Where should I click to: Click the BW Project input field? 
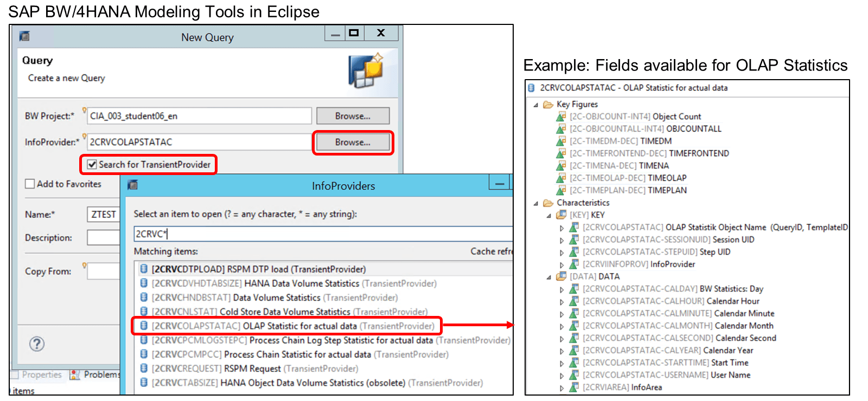tap(199, 116)
